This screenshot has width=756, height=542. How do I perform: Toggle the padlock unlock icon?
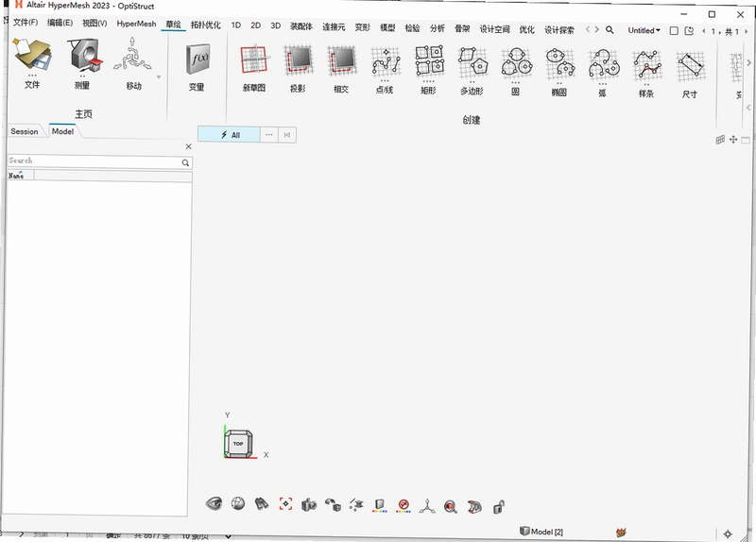(499, 507)
